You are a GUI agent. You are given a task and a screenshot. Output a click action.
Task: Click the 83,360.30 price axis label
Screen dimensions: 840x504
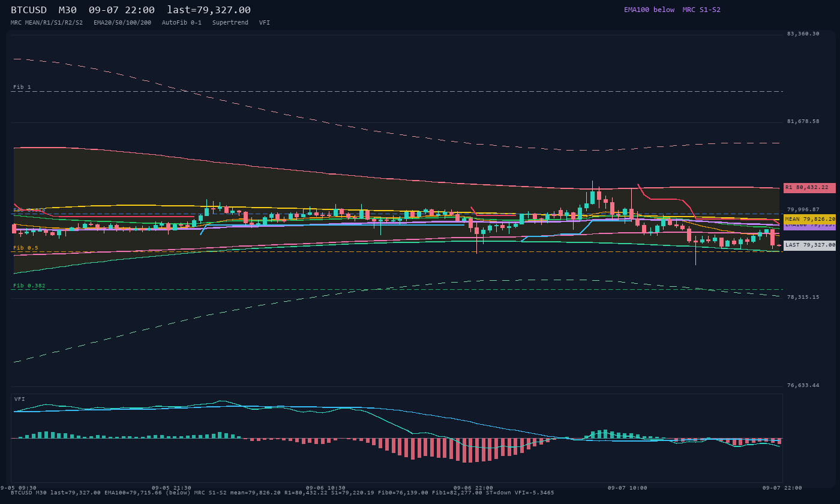coord(803,34)
